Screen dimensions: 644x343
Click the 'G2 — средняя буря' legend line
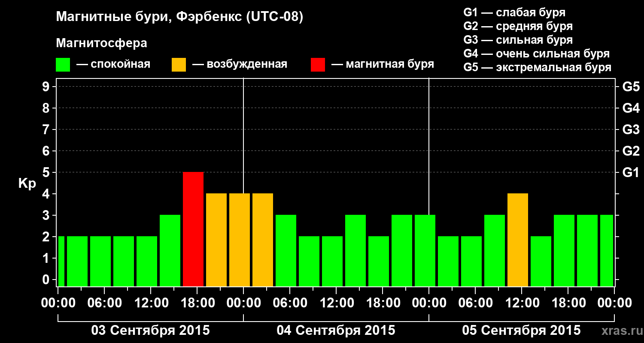[x=518, y=26]
